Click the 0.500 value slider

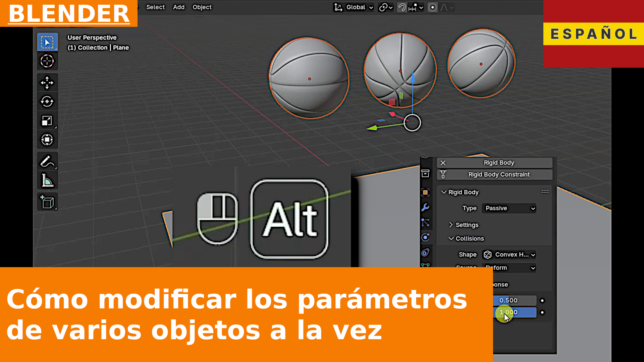(x=515, y=300)
